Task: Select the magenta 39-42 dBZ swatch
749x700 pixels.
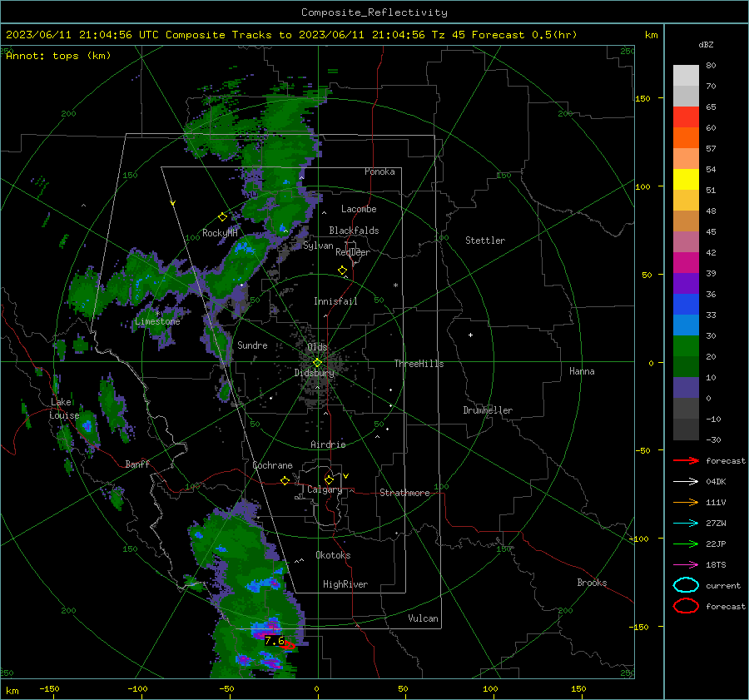Action: 686,263
